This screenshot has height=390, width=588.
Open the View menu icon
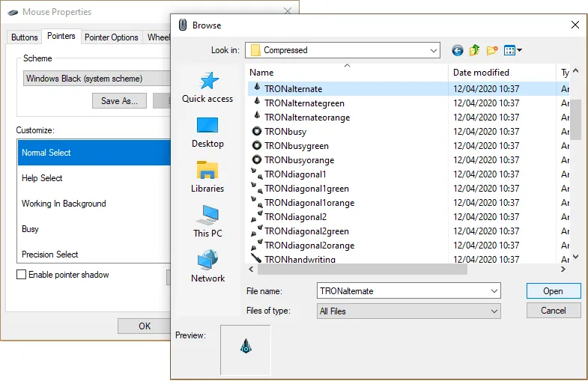[512, 50]
